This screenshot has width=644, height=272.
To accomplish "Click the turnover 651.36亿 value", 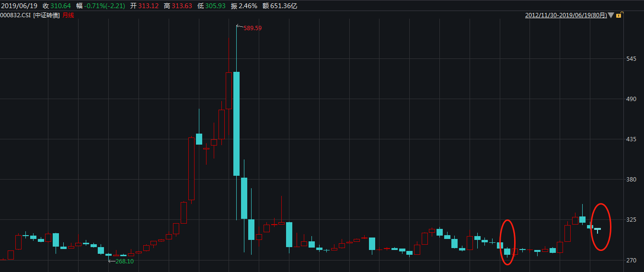I will (284, 6).
